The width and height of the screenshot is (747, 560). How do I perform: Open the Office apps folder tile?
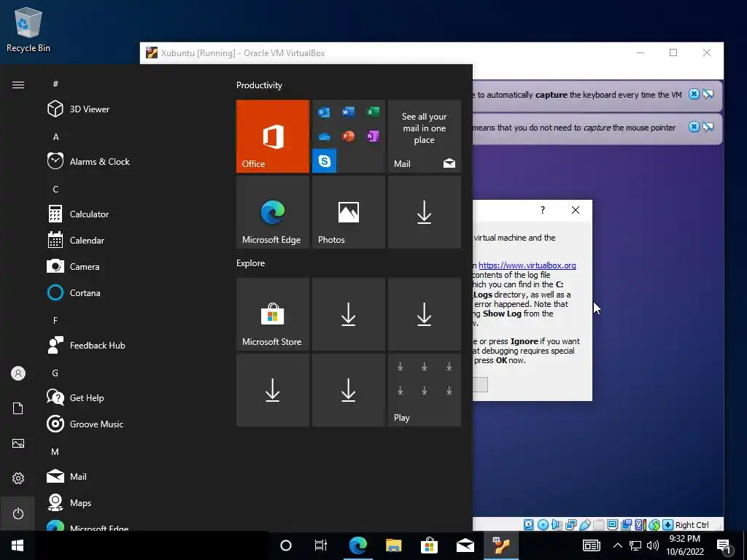coord(348,136)
